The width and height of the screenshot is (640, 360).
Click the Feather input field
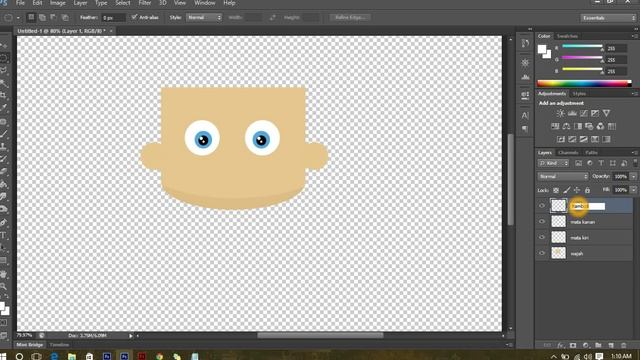(113, 18)
